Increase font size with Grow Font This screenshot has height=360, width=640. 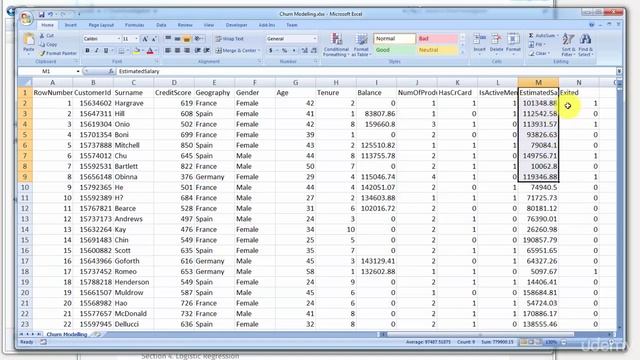pyautogui.click(x=145, y=39)
